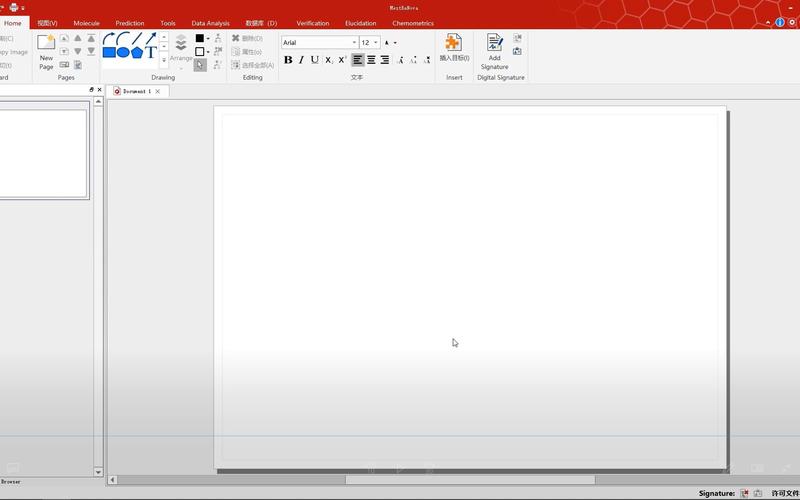
Task: Open the Verification ribbon tab
Action: pyautogui.click(x=312, y=23)
